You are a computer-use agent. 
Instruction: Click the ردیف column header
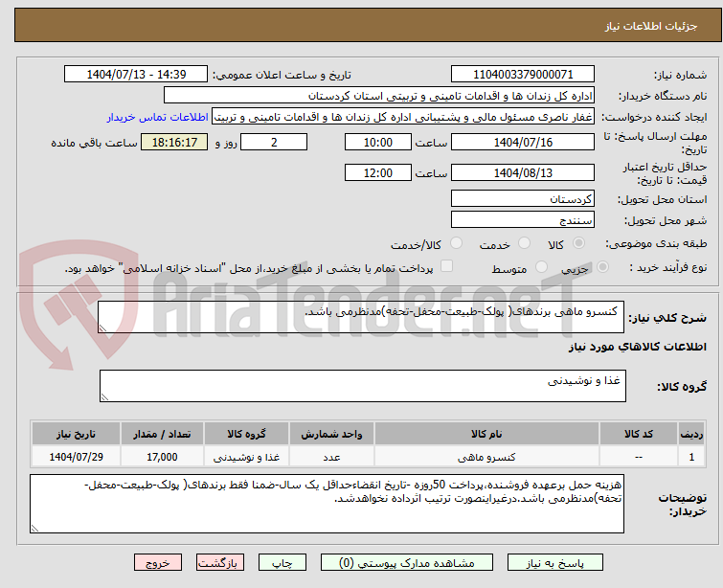click(691, 434)
